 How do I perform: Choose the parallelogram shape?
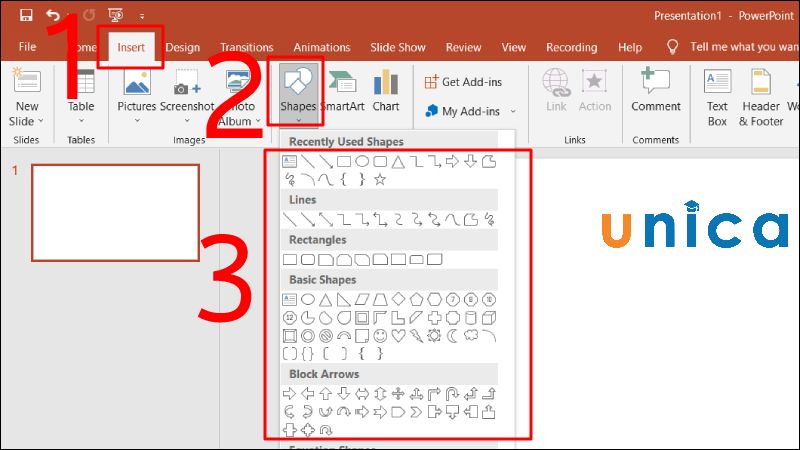tap(362, 299)
